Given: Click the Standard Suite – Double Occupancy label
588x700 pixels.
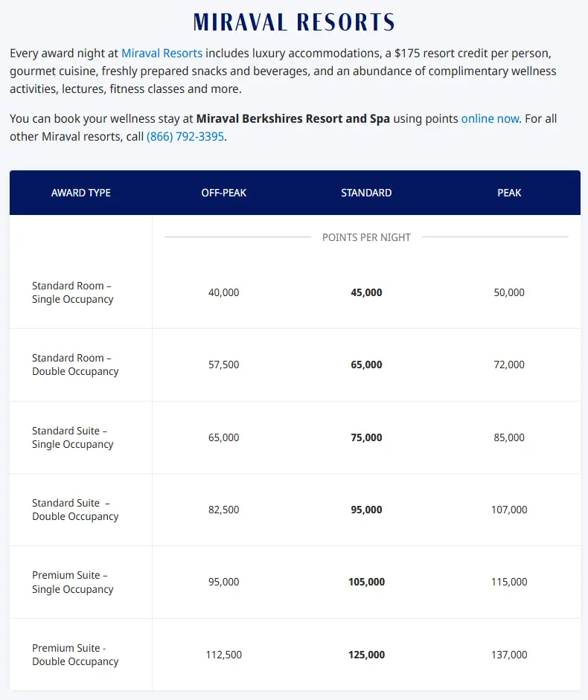Looking at the screenshot, I should pyautogui.click(x=75, y=510).
